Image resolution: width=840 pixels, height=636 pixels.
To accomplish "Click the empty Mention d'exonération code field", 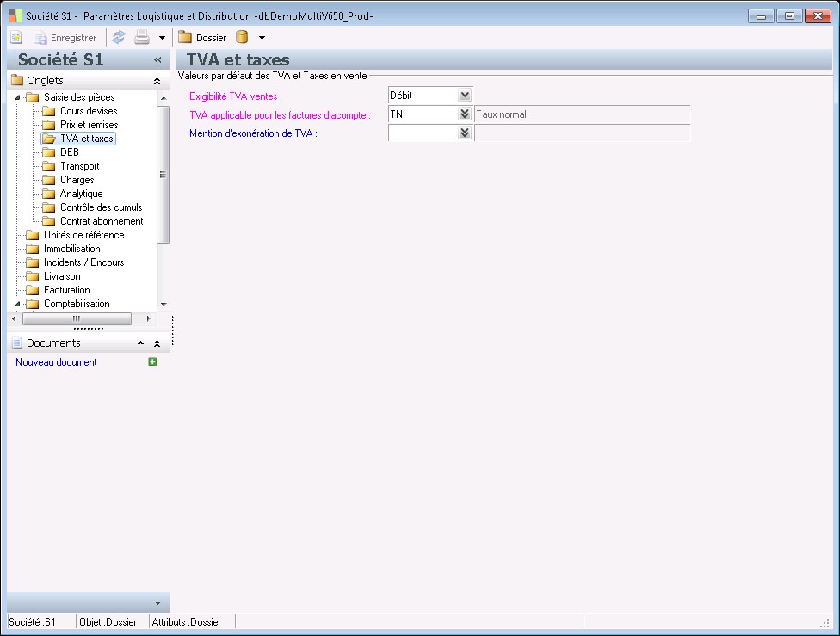I will (423, 133).
